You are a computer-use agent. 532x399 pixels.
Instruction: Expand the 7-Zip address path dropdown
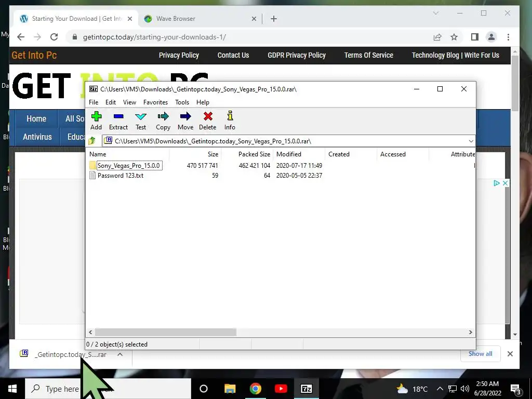[471, 141]
